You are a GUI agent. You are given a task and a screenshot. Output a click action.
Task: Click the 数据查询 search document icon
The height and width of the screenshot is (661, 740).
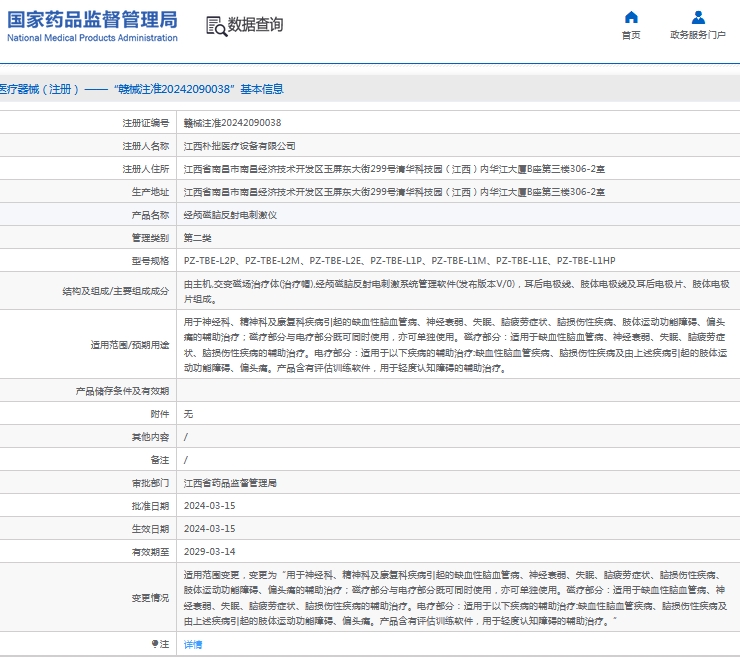216,26
